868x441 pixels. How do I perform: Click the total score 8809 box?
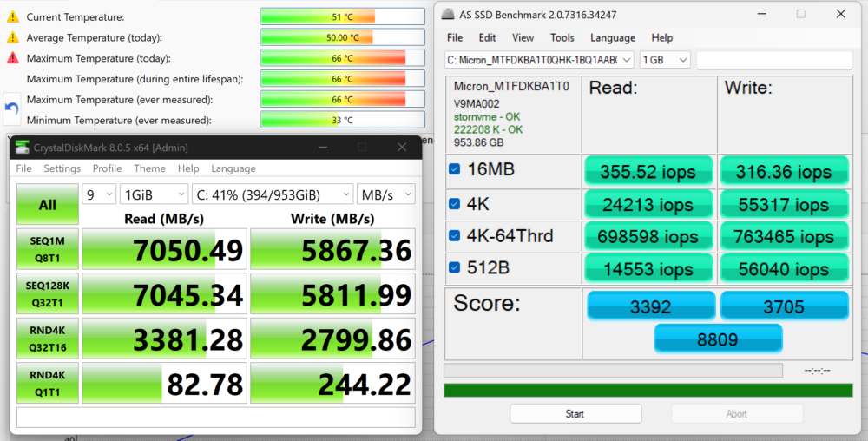coord(718,338)
